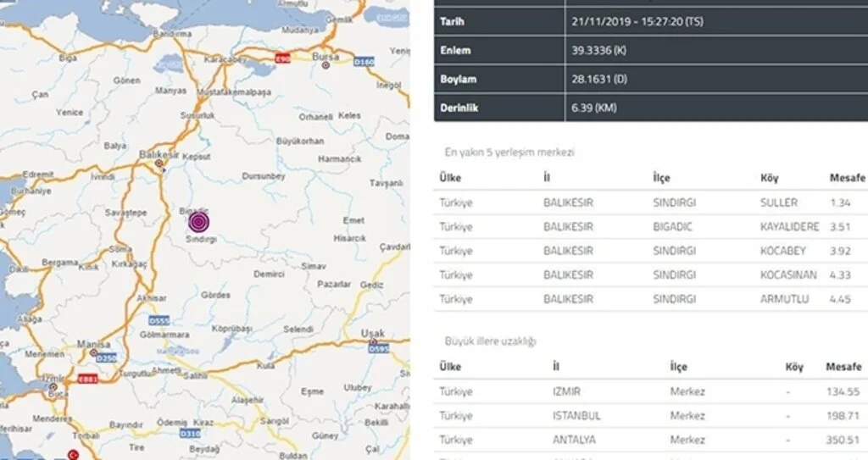This screenshot has height=460, width=868.
Task: Click the Akhisar town label
Action: (x=152, y=298)
